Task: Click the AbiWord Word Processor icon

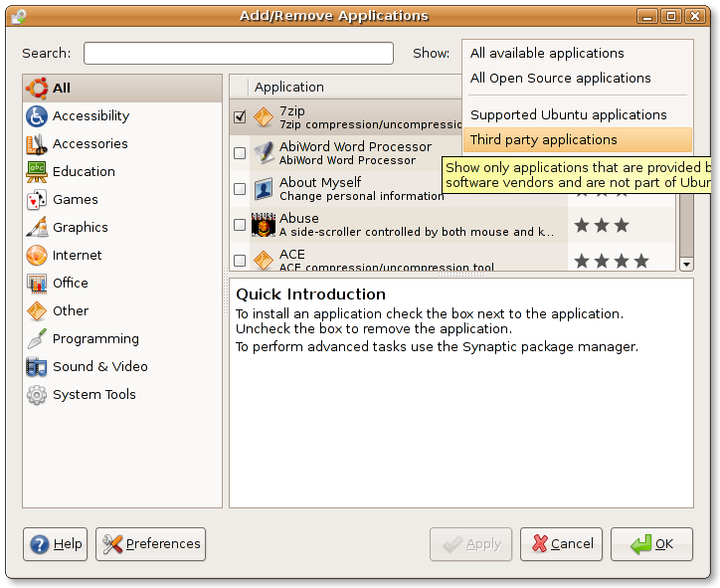Action: [264, 153]
